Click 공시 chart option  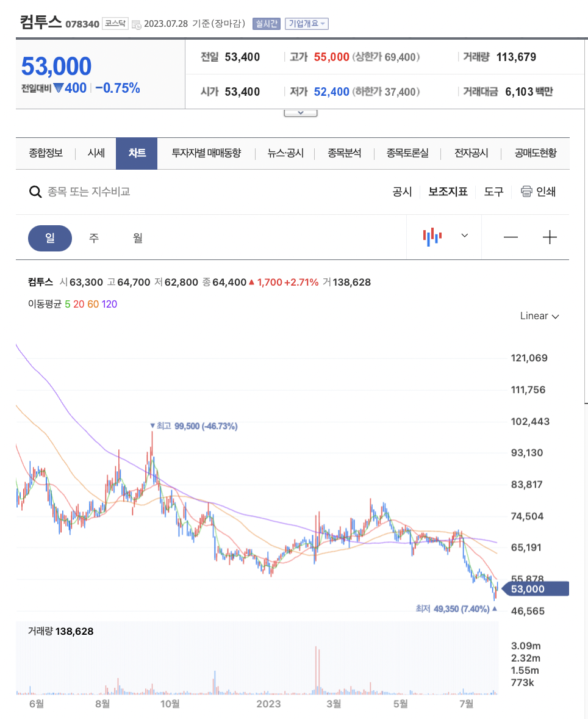[403, 192]
